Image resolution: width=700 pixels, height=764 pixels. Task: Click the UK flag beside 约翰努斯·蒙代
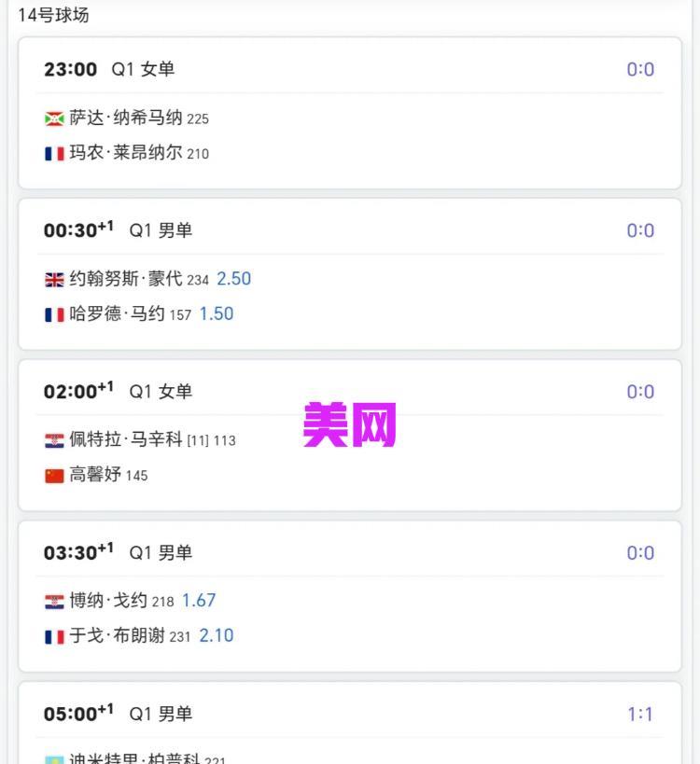[54, 279]
